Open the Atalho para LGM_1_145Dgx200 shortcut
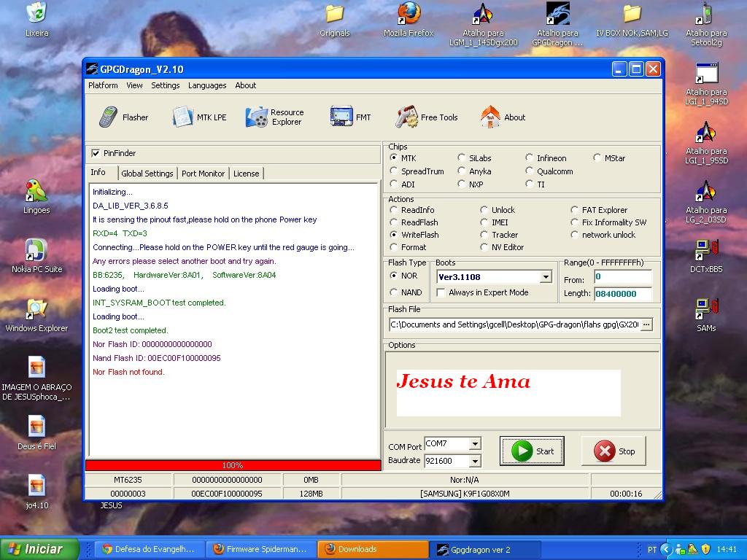The width and height of the screenshot is (747, 560). [483, 24]
